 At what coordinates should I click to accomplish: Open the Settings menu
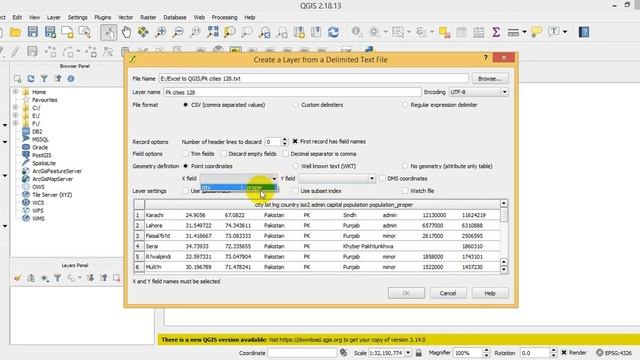tap(78, 18)
